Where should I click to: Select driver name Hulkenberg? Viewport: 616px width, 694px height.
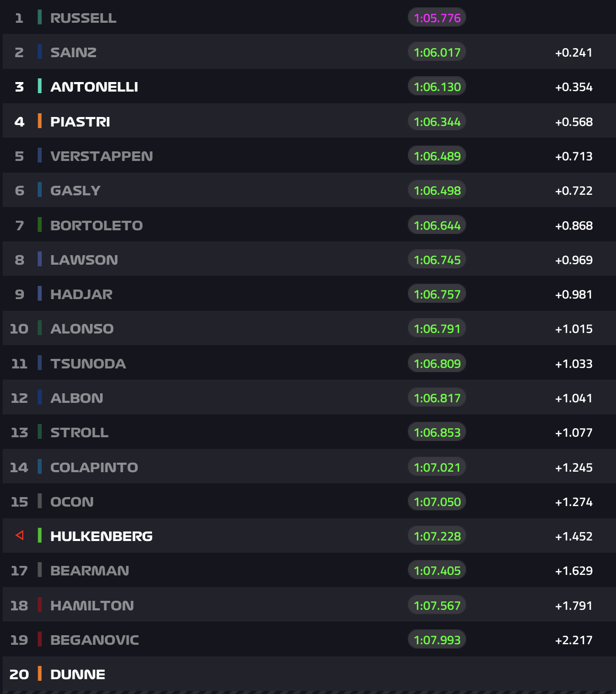point(101,536)
